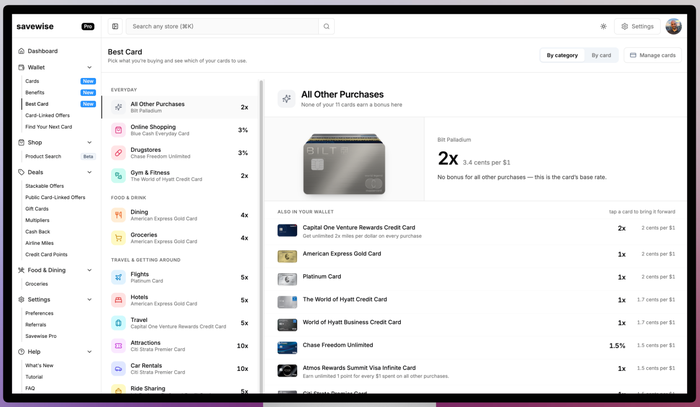Click the World of Hyatt Credit Card thumbnail

[287, 302]
